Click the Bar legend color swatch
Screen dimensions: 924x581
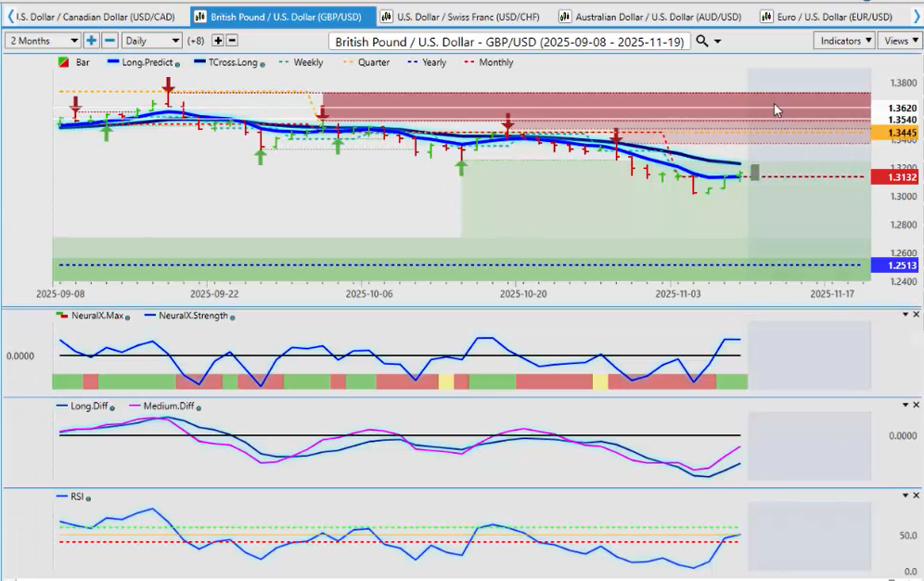[x=63, y=62]
